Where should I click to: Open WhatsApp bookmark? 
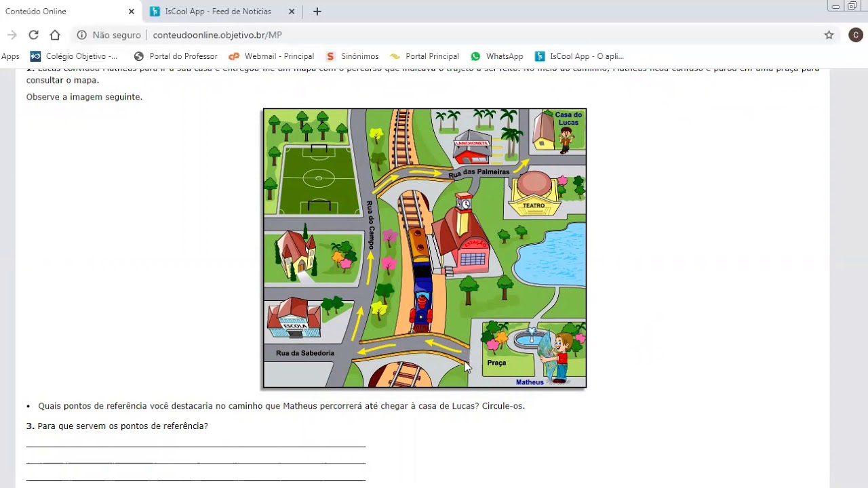(497, 56)
